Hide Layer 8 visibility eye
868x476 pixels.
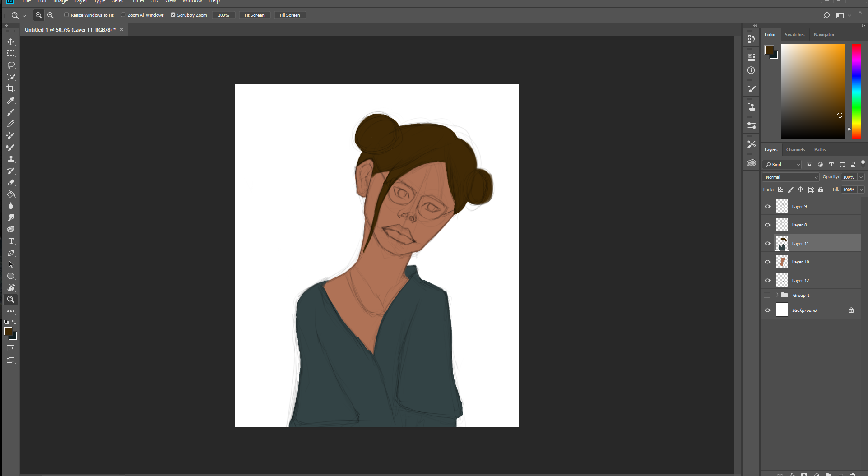767,225
